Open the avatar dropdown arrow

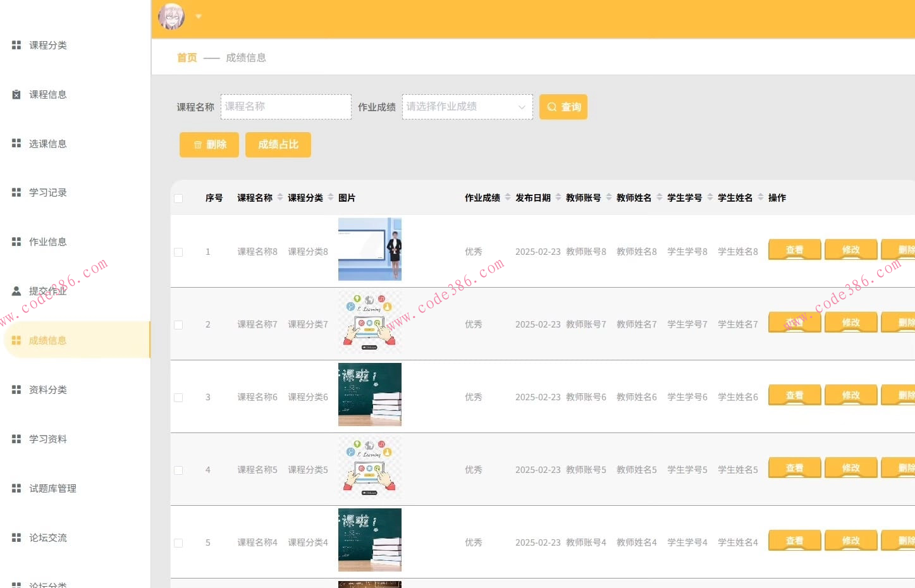pos(198,16)
